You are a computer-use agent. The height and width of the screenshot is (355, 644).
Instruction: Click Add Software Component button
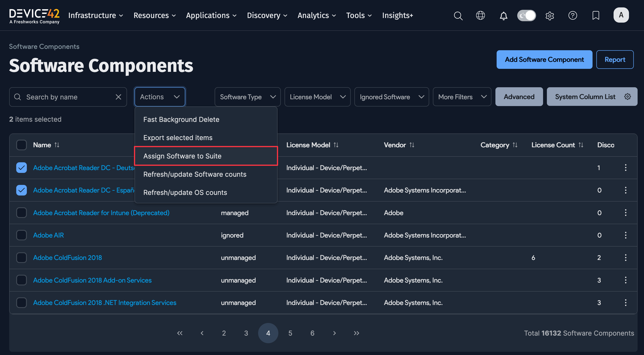click(x=544, y=59)
